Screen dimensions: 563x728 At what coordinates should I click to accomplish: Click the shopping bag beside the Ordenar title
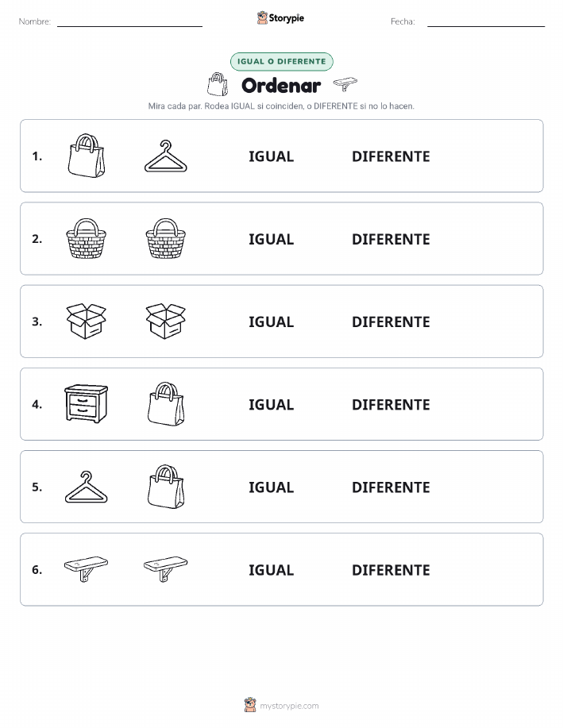click(218, 84)
